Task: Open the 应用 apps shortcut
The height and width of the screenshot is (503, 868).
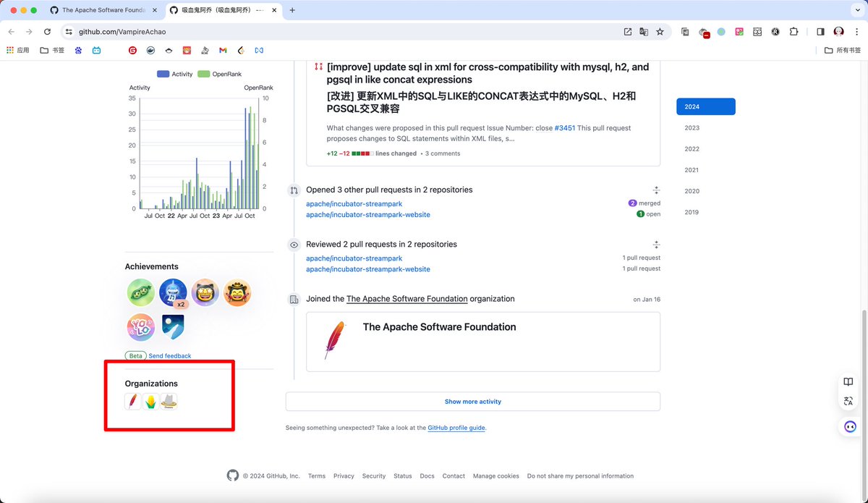Action: pyautogui.click(x=17, y=50)
